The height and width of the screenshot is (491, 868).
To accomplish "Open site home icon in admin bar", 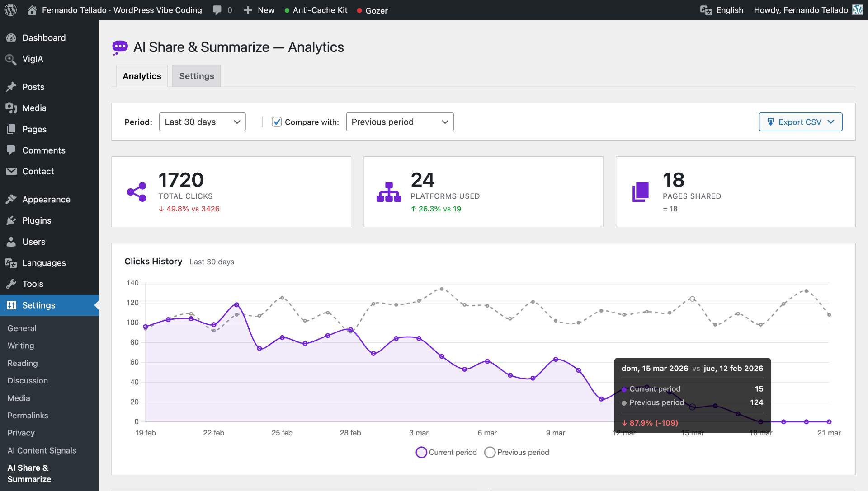I will point(32,10).
